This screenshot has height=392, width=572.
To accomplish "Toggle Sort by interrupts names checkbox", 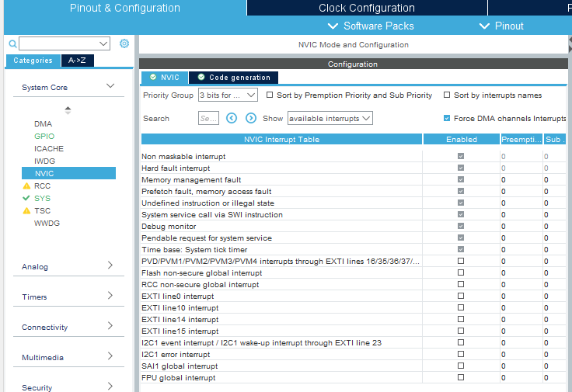I will [x=447, y=95].
